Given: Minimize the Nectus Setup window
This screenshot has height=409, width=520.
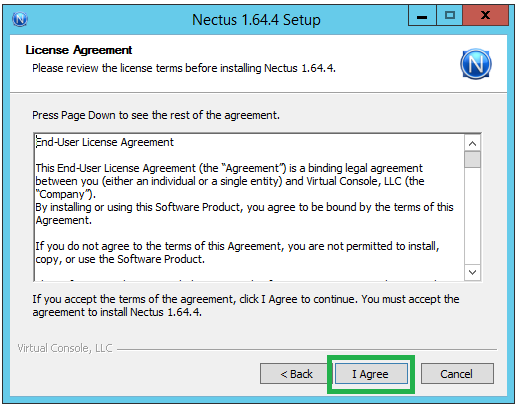Looking at the screenshot, I should [x=422, y=16].
